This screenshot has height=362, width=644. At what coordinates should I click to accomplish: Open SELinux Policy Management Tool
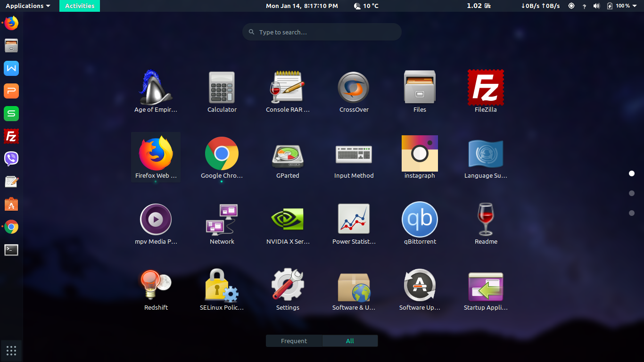click(x=222, y=285)
